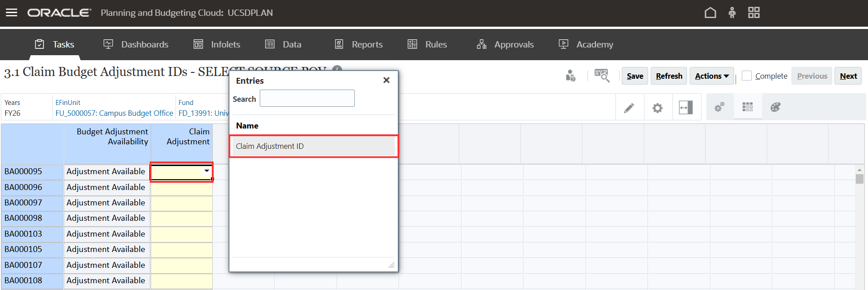Click the EFinUnit Campus Budget Office link
Viewport: 868px width, 290px height.
(x=114, y=113)
